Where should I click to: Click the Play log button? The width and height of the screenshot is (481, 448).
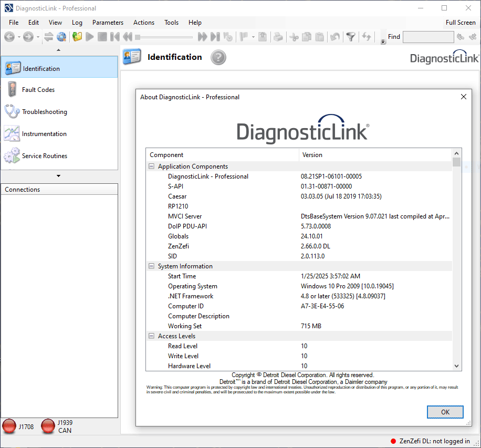tap(90, 37)
